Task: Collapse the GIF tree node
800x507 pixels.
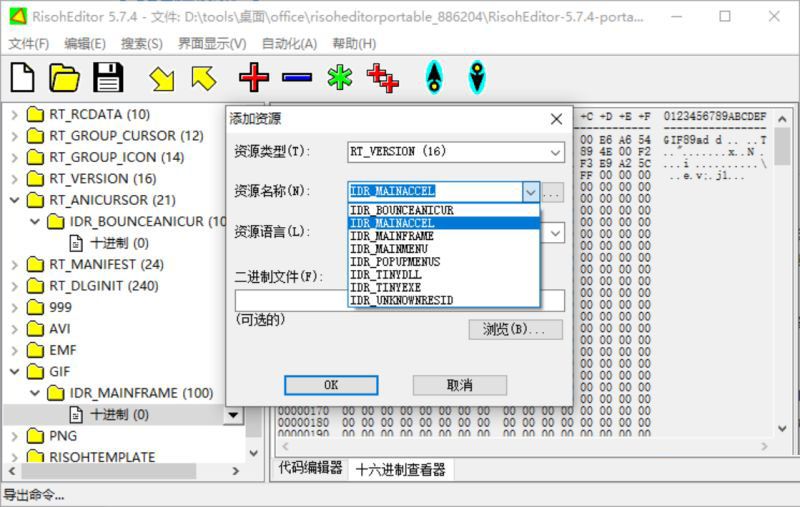Action: click(x=15, y=372)
